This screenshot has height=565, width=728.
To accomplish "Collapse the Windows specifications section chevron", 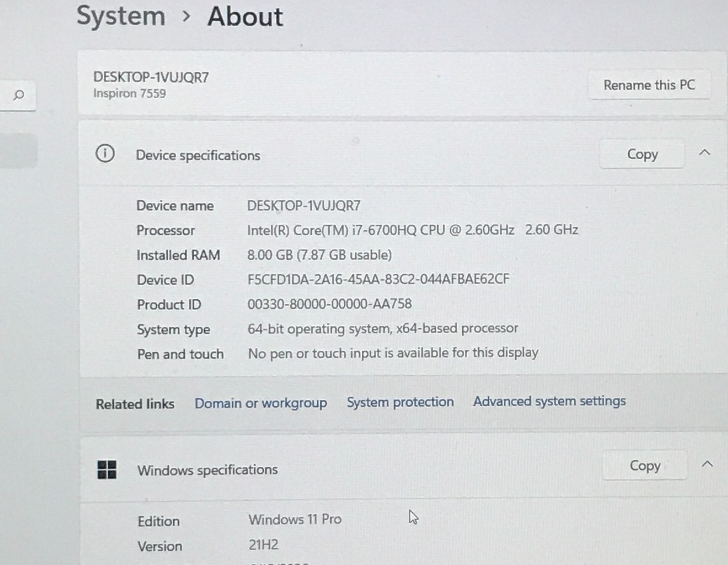I will [x=707, y=464].
